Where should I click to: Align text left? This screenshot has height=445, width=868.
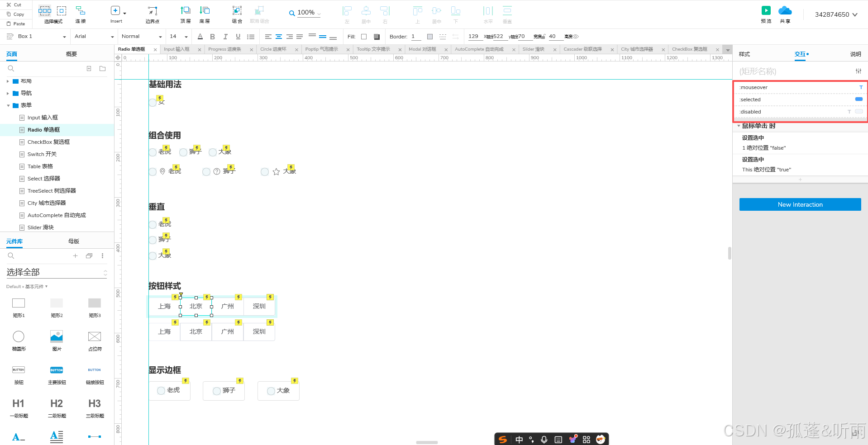pos(268,37)
